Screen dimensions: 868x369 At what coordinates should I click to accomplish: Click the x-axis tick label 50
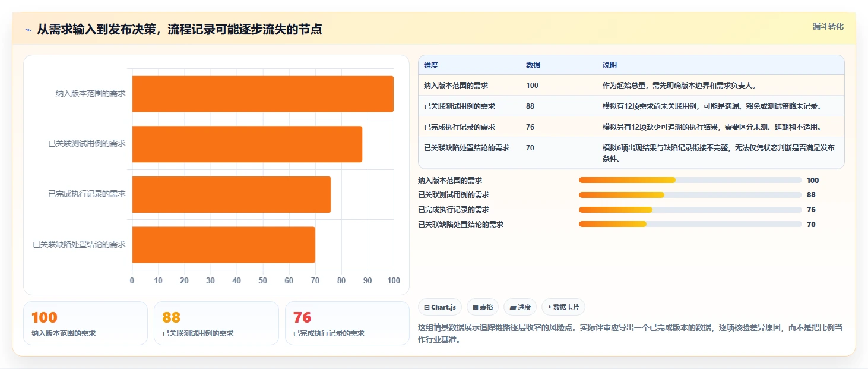(262, 280)
